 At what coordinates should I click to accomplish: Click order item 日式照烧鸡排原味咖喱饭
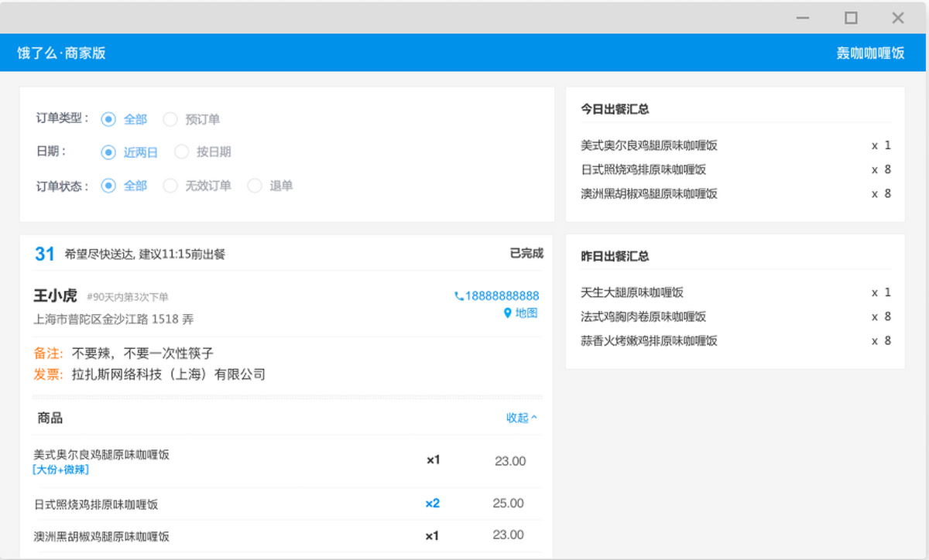coord(96,504)
